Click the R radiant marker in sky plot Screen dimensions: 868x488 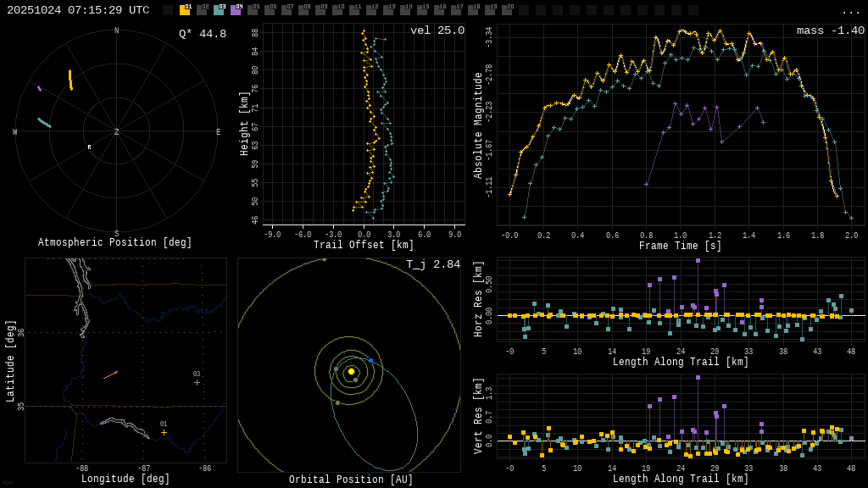(89, 147)
